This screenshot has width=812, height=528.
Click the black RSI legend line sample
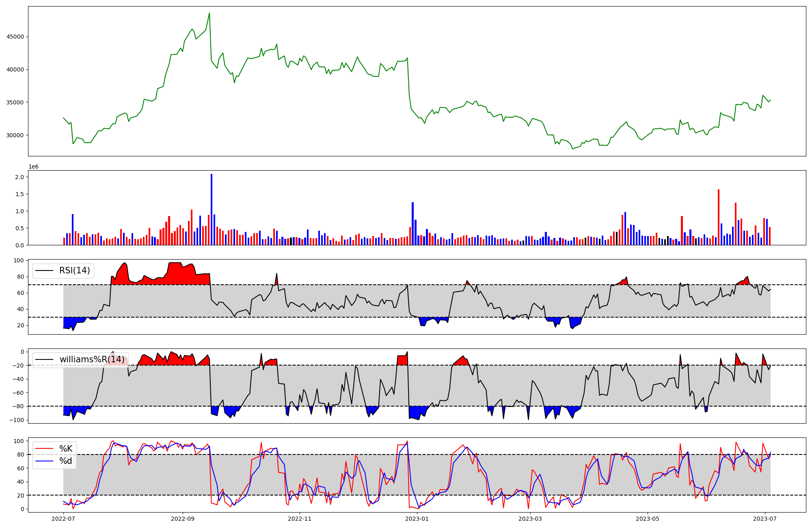click(x=44, y=270)
